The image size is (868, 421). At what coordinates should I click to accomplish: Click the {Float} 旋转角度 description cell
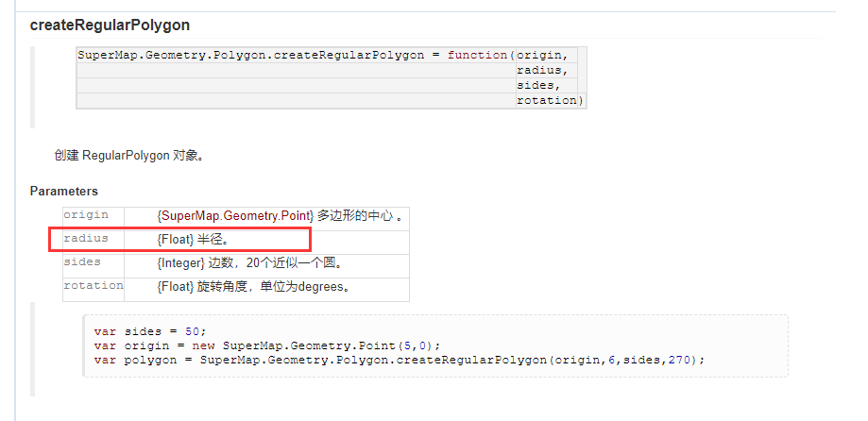pos(266,290)
